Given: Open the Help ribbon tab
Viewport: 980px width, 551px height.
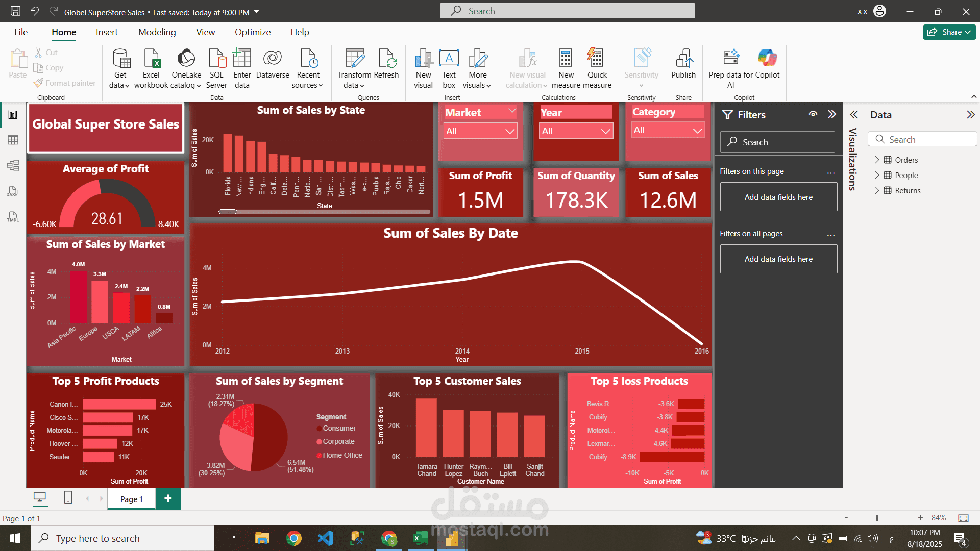Looking at the screenshot, I should (300, 32).
